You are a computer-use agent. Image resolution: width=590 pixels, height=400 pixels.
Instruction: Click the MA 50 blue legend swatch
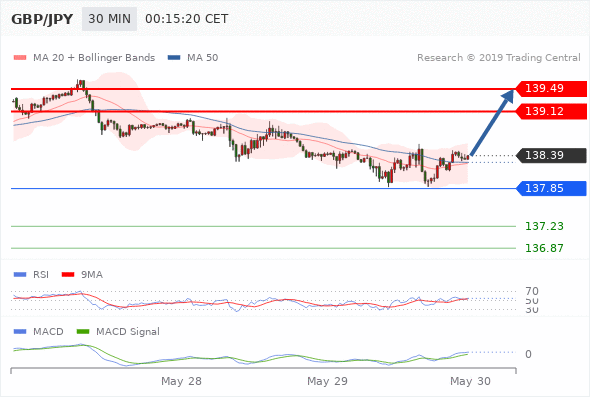click(174, 58)
